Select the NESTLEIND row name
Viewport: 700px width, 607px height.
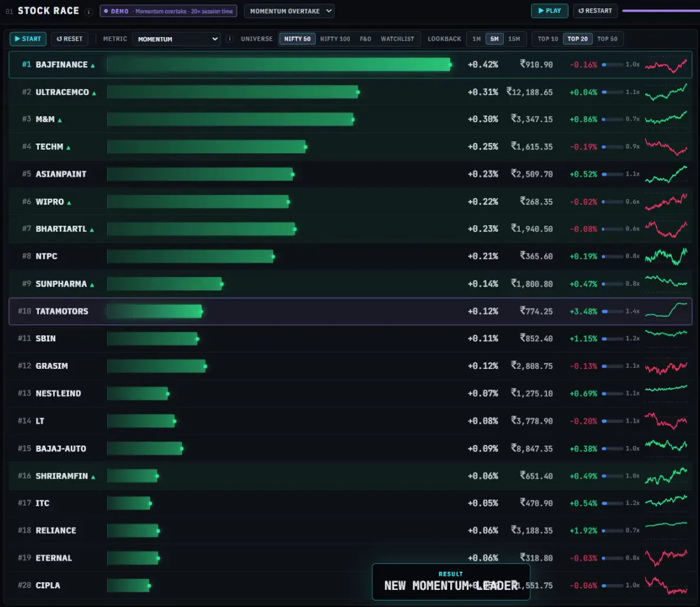click(x=58, y=394)
